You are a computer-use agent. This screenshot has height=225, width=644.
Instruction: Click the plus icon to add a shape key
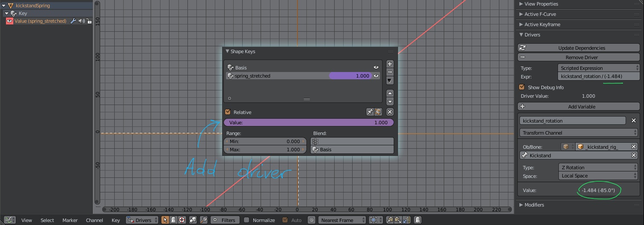coord(390,64)
